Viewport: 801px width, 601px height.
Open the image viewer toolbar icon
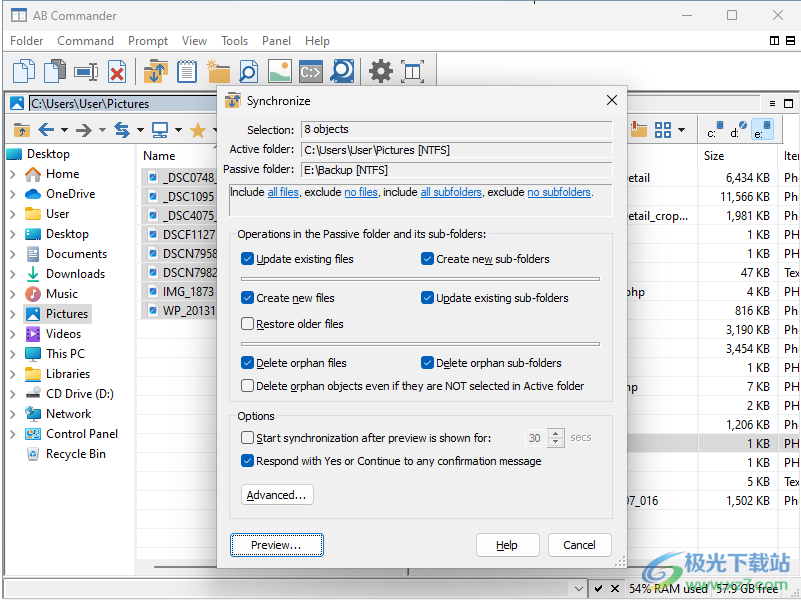click(x=280, y=71)
